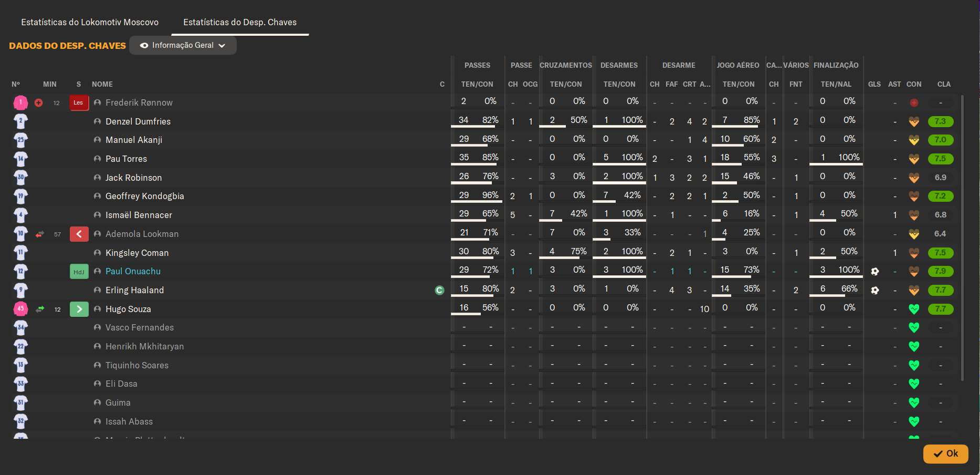The height and width of the screenshot is (475, 980).
Task: Select Estatísticas do Desp. Chaves tab
Action: [x=240, y=22]
